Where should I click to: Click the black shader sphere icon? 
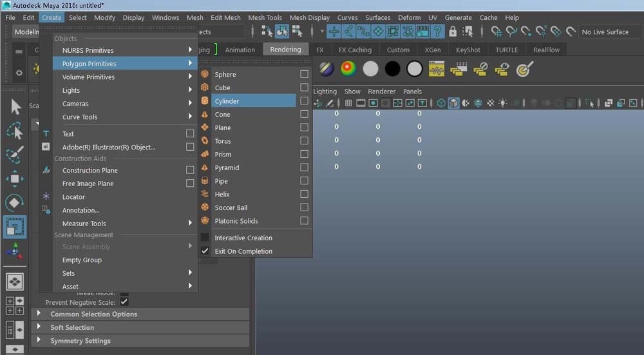pyautogui.click(x=392, y=69)
